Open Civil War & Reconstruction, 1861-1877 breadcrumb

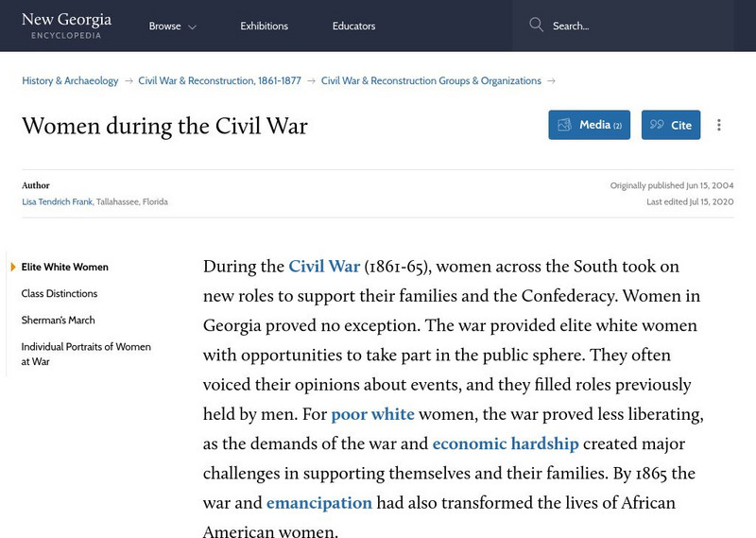pos(219,81)
